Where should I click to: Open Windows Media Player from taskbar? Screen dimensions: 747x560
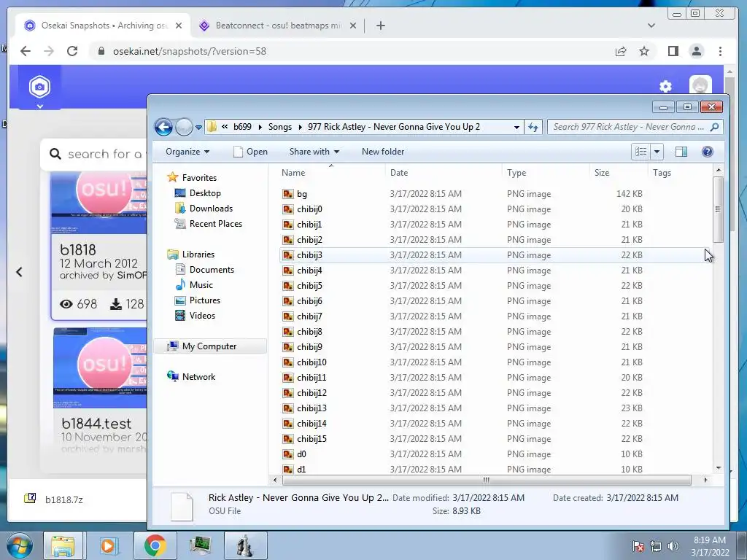pyautogui.click(x=109, y=545)
